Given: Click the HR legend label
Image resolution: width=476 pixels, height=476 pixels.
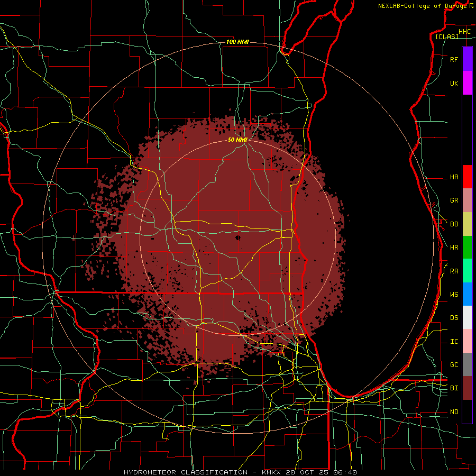Looking at the screenshot, I should 454,248.
